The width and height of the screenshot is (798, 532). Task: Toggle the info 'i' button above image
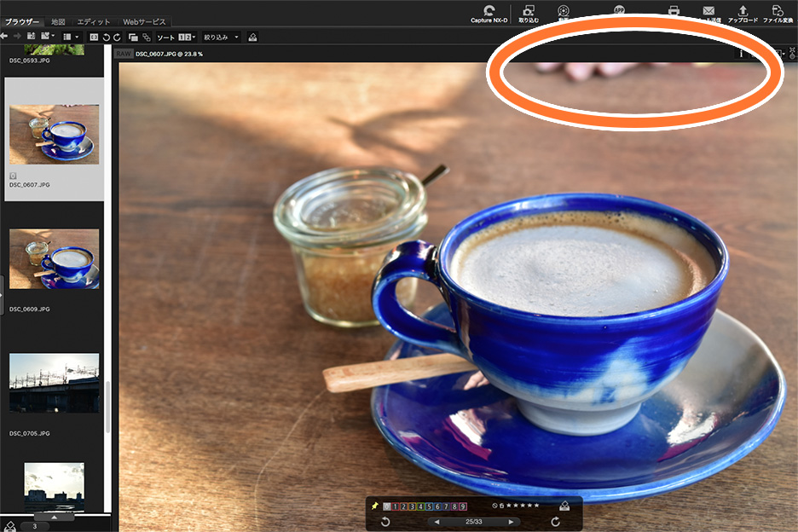tap(741, 53)
